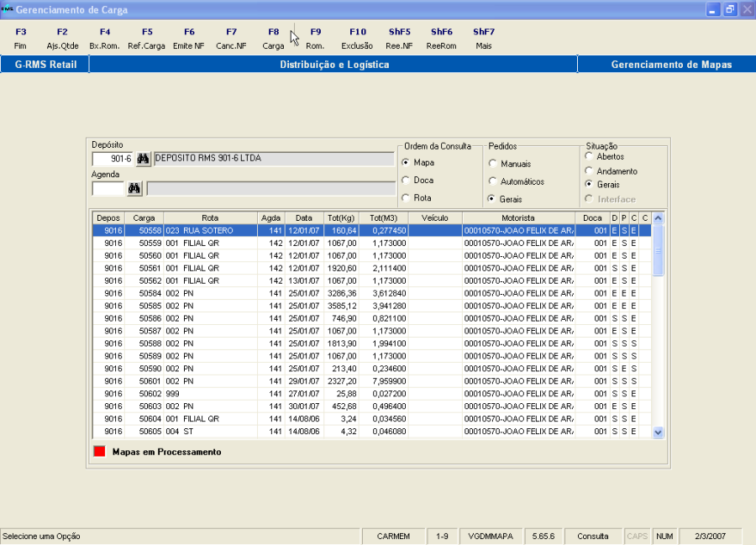756x545 pixels.
Task: Click Motorista column header
Action: pos(518,217)
